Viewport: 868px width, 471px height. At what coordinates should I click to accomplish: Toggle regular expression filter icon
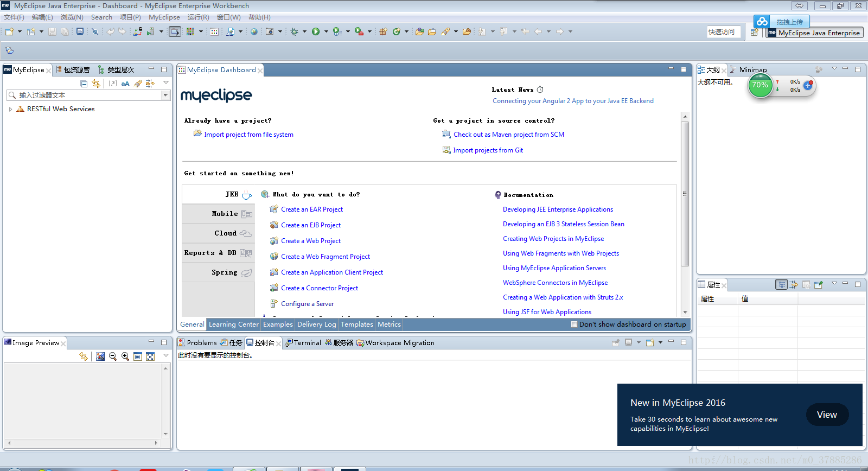[x=112, y=84]
